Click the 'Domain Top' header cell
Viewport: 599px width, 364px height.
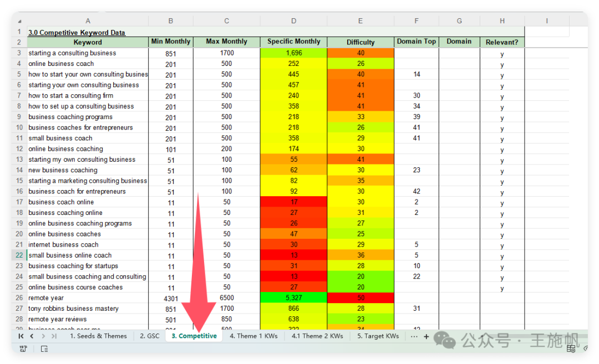pyautogui.click(x=417, y=42)
